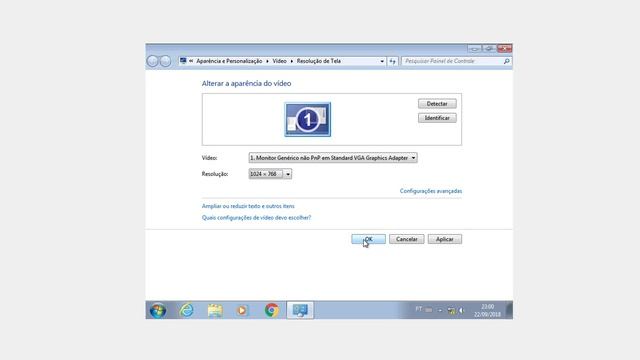Open the Vídeo display dropdown
This screenshot has height=360, width=640.
pyautogui.click(x=333, y=158)
